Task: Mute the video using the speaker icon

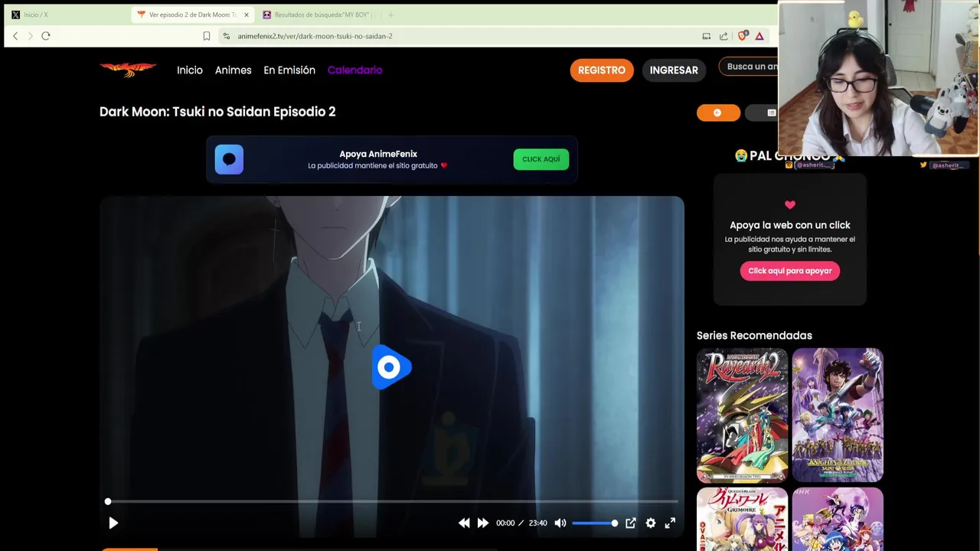Action: (x=560, y=523)
